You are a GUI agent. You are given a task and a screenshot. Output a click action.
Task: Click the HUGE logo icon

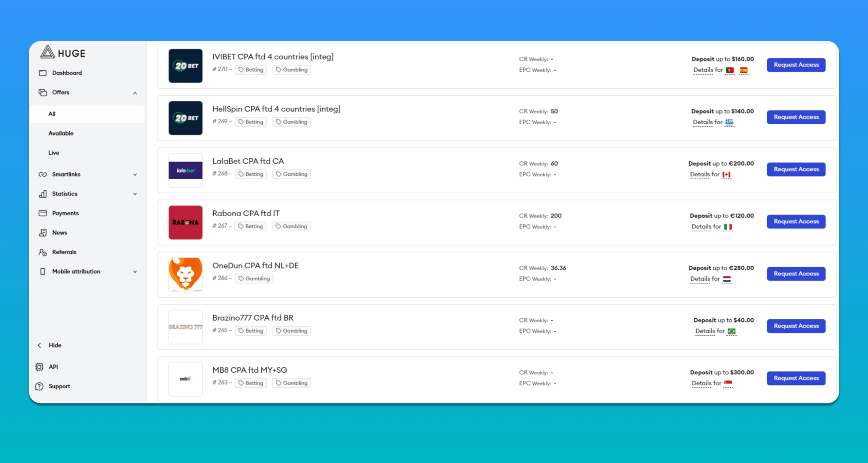tap(47, 53)
